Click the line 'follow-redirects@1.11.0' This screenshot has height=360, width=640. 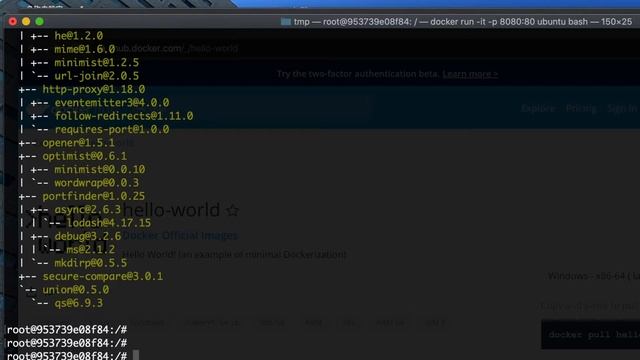point(124,116)
